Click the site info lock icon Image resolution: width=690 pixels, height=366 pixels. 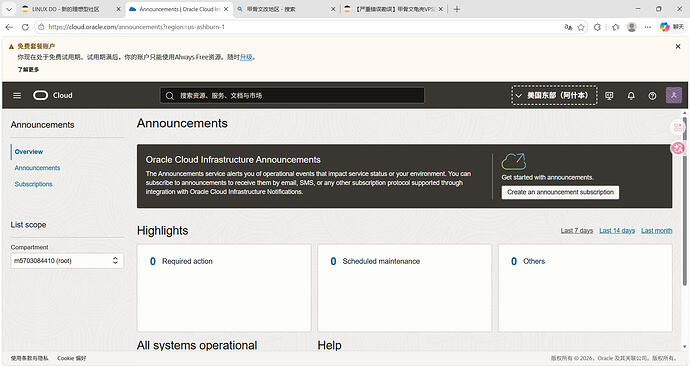(41, 27)
